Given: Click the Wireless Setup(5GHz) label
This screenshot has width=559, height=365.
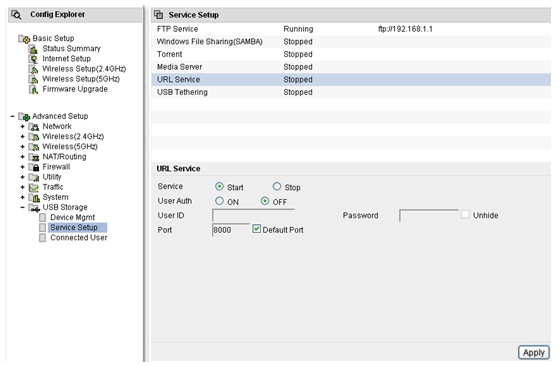Looking at the screenshot, I should coord(81,79).
